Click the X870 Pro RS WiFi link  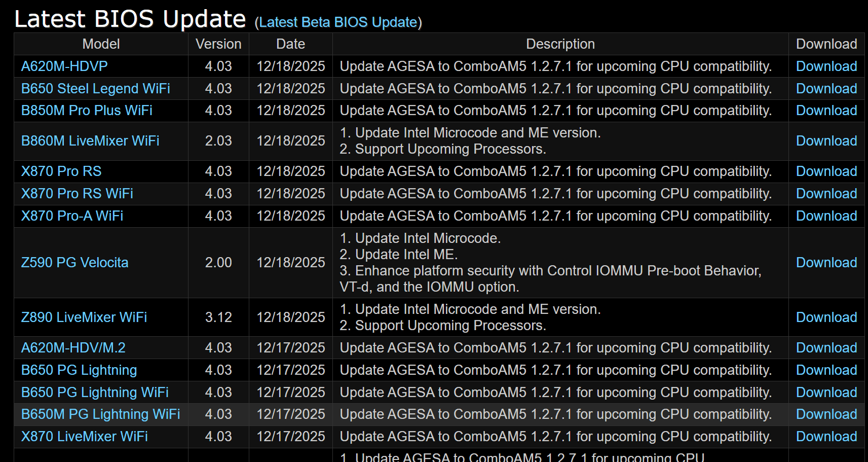(x=77, y=194)
